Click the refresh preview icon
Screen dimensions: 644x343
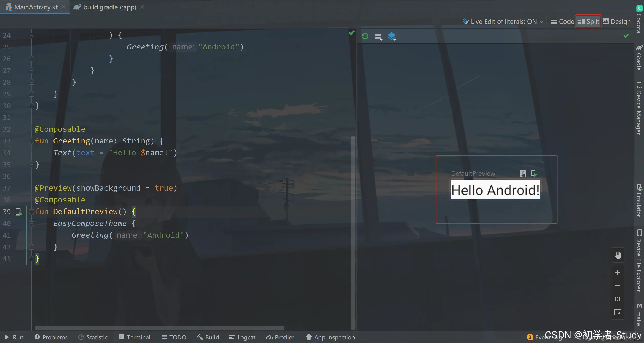[365, 36]
